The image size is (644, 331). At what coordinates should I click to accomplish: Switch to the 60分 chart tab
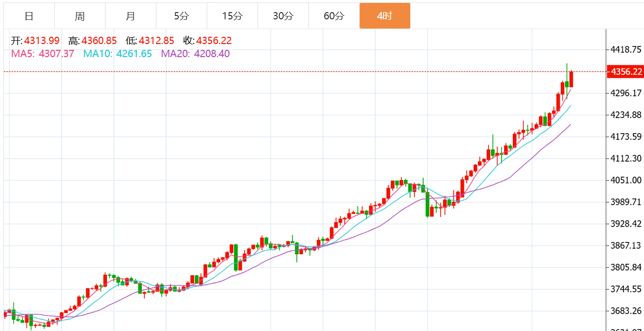(x=334, y=16)
